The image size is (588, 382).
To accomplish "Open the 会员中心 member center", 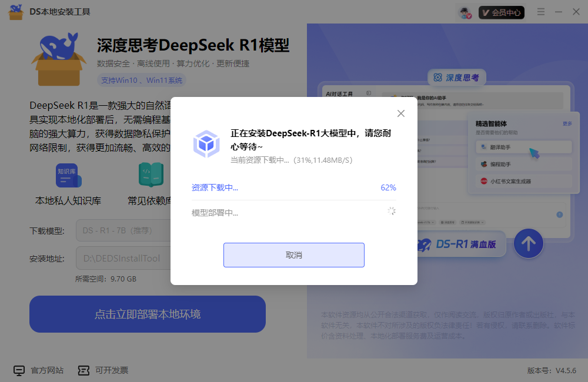I will coord(501,11).
